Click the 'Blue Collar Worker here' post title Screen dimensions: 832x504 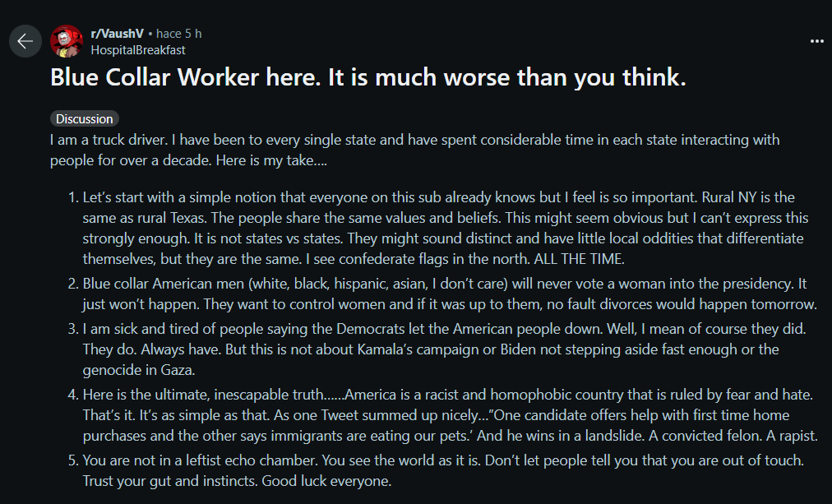point(367,78)
